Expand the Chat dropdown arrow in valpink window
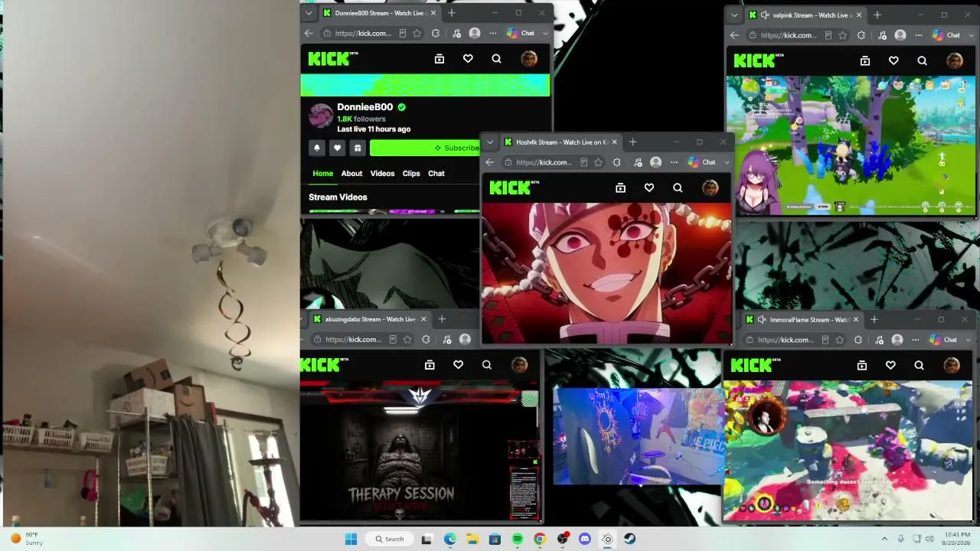This screenshot has height=551, width=980. coord(971,35)
